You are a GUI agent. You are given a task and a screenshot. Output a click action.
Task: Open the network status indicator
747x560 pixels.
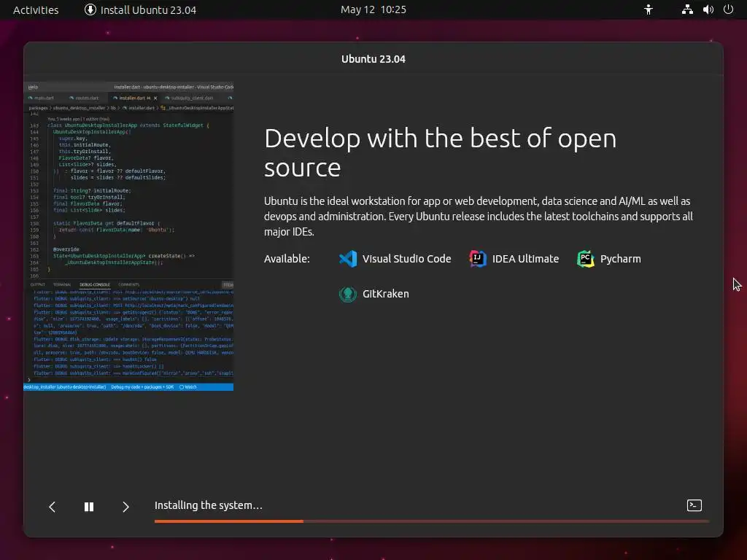click(687, 9)
